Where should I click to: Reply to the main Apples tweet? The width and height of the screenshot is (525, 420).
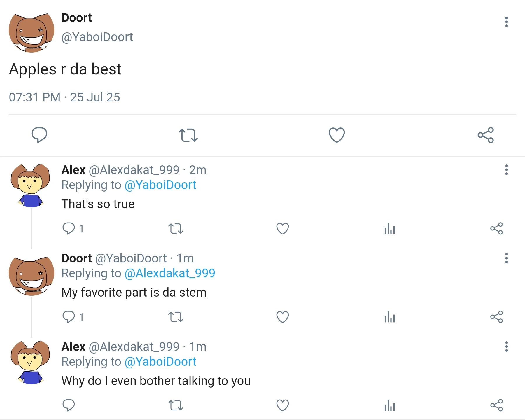click(39, 135)
